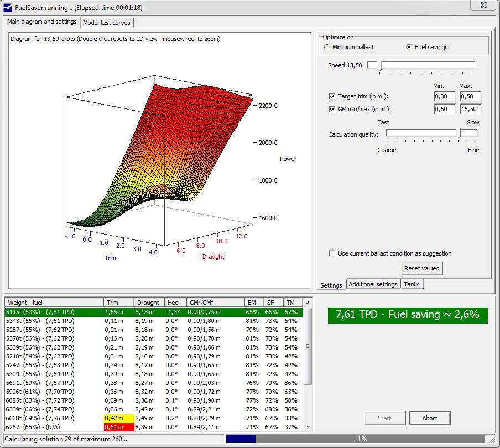Select row 5115t (53%) - (7,81 TPD)
This screenshot has width=500, height=448.
click(154, 312)
